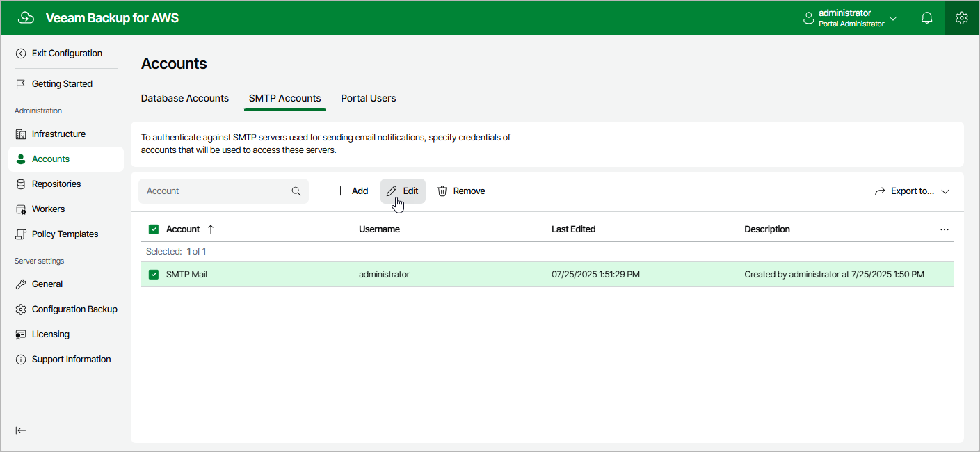
Task: Sort by Last Edited column header
Action: click(x=574, y=229)
